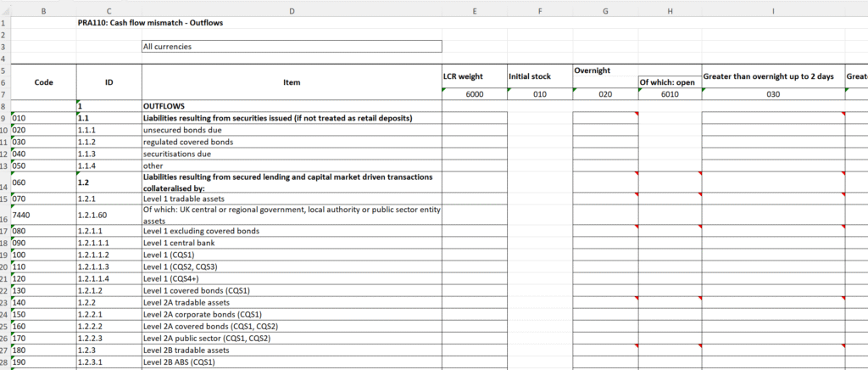Click the PRA110 Cash flow mismatch title cell

pyautogui.click(x=151, y=22)
